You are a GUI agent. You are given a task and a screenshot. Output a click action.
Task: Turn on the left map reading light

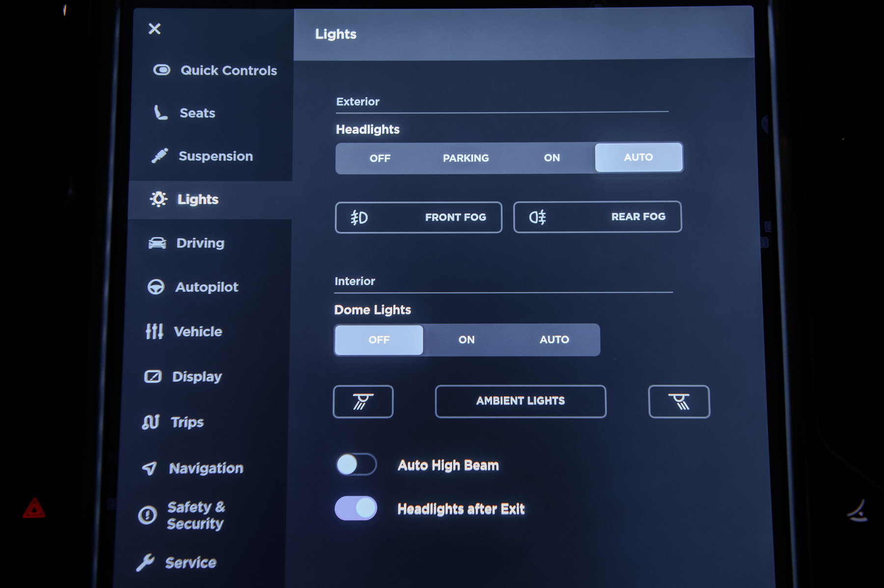(x=363, y=401)
